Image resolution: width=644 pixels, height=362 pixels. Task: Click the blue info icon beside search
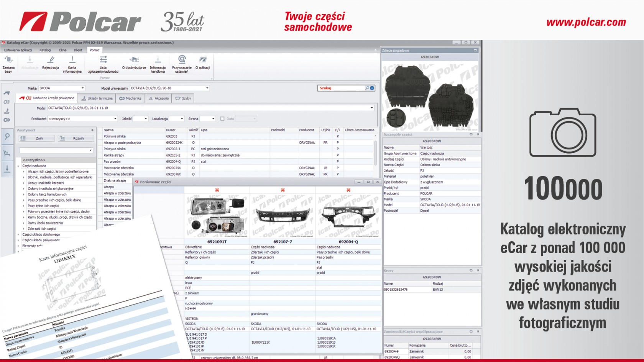(x=372, y=88)
